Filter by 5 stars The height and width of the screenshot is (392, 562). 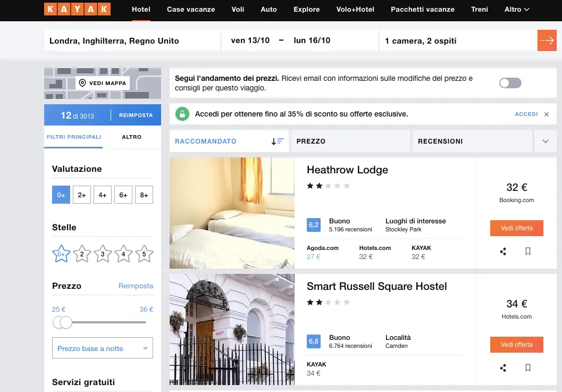tap(144, 254)
